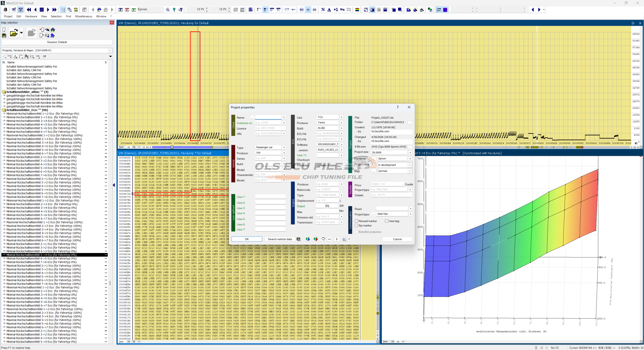Switch the map view to Text tab
Image resolution: width=644 pixels, height=350 pixels.
(x=385, y=341)
